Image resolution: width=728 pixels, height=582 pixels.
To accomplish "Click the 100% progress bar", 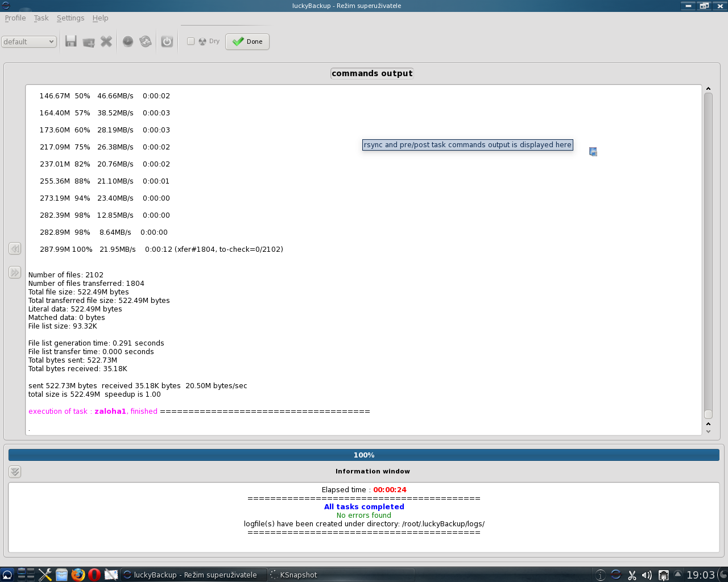I will pos(364,455).
